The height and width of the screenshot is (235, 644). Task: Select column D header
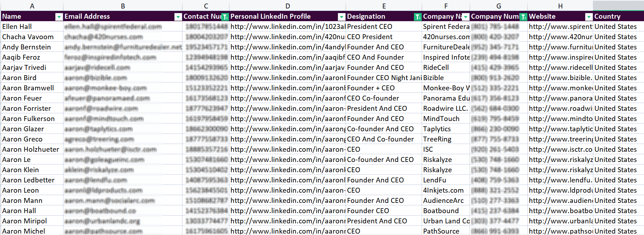(288, 6)
